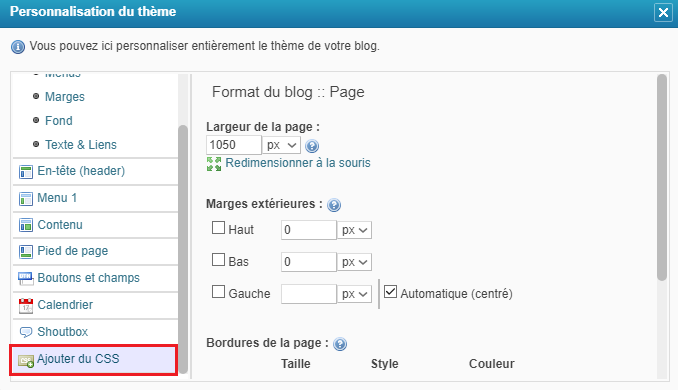Image resolution: width=678 pixels, height=390 pixels.
Task: Click the blue info icon above the panel
Action: (x=18, y=47)
